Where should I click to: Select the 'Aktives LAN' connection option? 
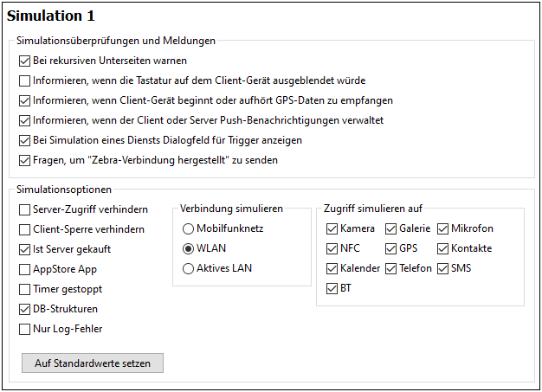(x=188, y=269)
